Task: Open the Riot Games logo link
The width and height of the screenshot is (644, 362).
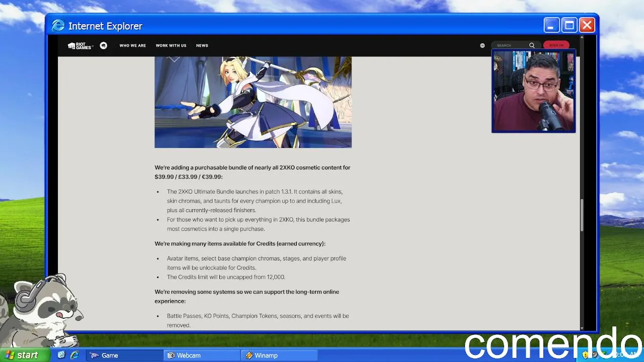Action: (x=79, y=46)
